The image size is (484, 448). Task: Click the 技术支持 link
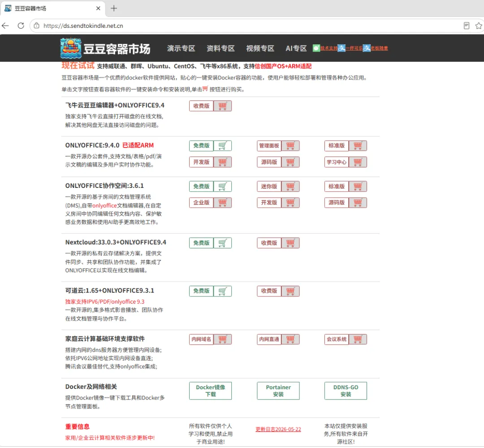click(329, 48)
